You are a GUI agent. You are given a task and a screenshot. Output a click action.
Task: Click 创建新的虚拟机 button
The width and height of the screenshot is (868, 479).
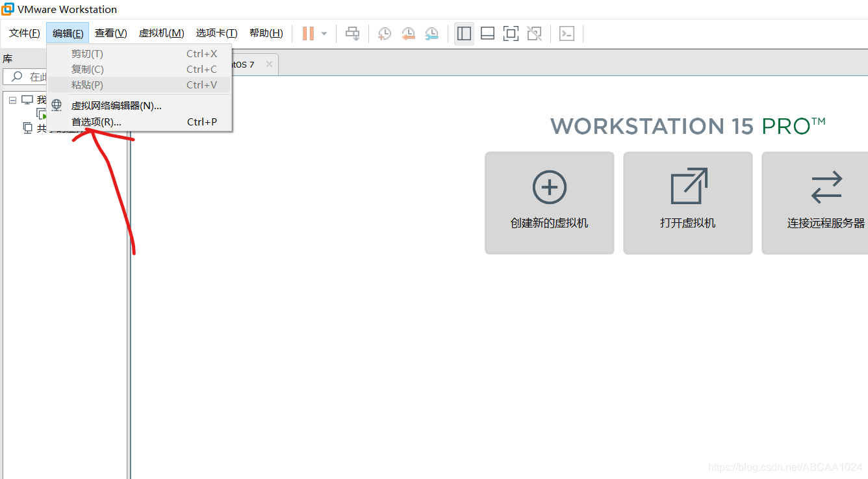coord(549,203)
